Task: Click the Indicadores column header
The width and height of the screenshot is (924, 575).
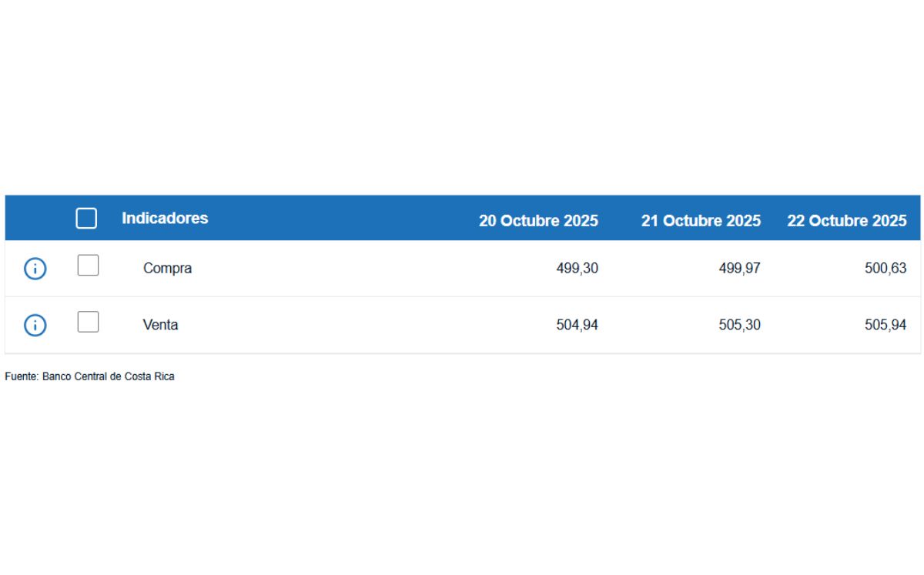Action: point(165,218)
